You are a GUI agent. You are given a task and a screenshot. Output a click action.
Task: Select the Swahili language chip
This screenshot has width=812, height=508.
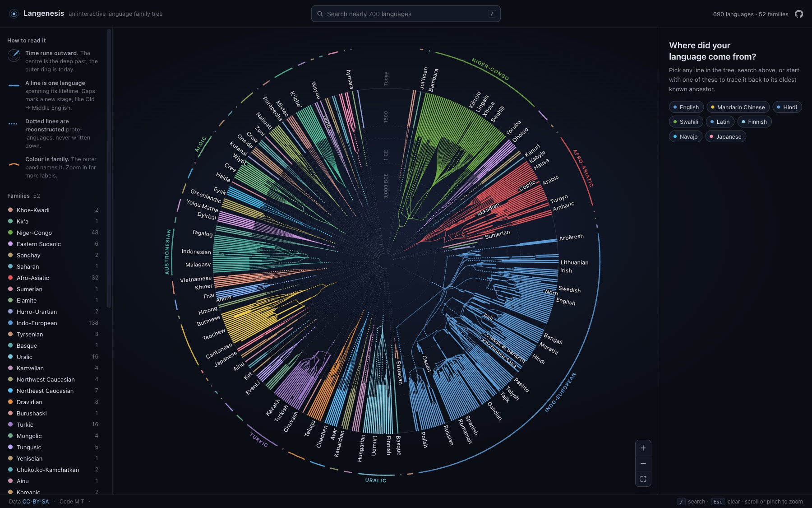(686, 121)
